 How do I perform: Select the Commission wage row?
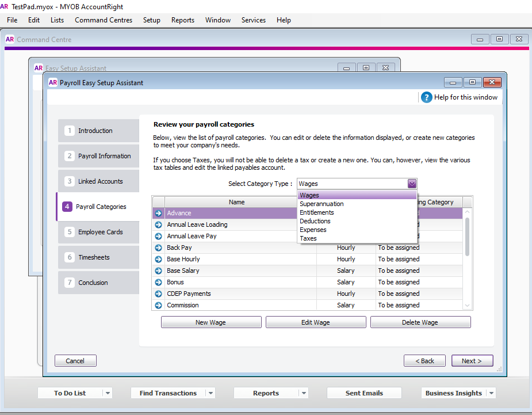coord(307,305)
